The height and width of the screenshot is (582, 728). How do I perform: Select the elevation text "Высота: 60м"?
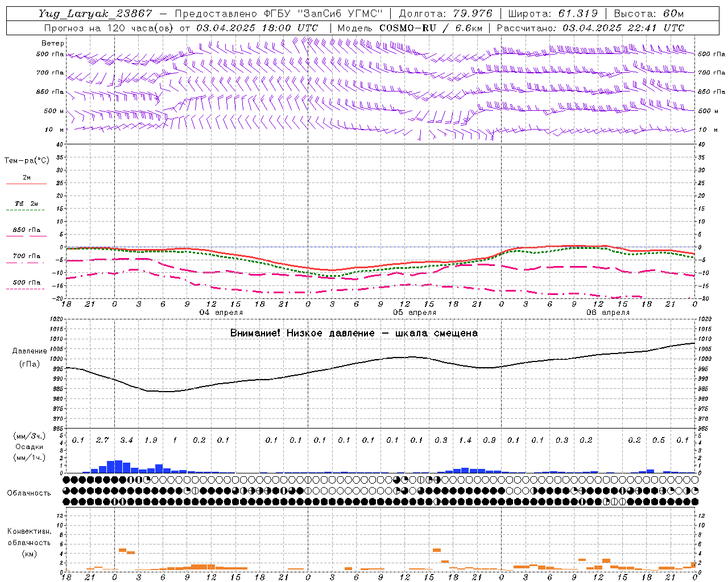coord(648,14)
